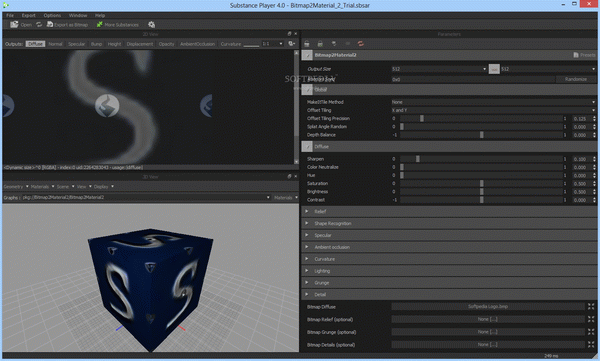The height and width of the screenshot is (361, 600).
Task: Click the Softpedia Logo.bmp bitmap button
Action: 488,306
